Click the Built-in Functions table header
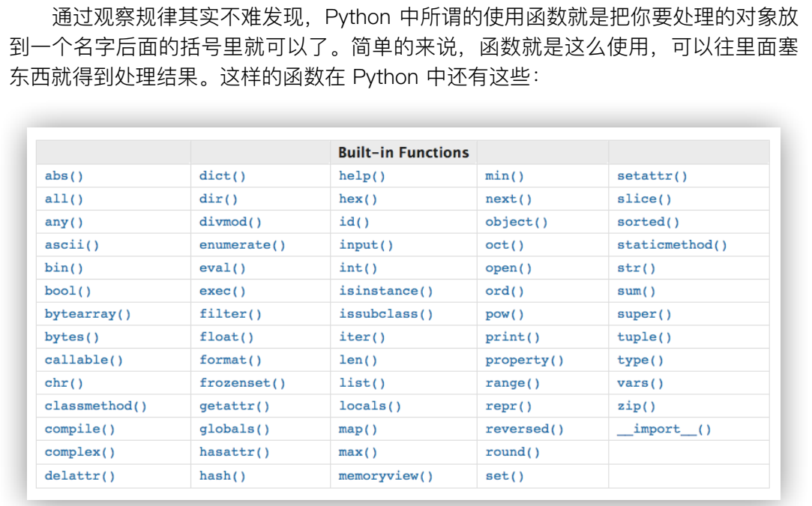The image size is (812, 506). tap(403, 152)
